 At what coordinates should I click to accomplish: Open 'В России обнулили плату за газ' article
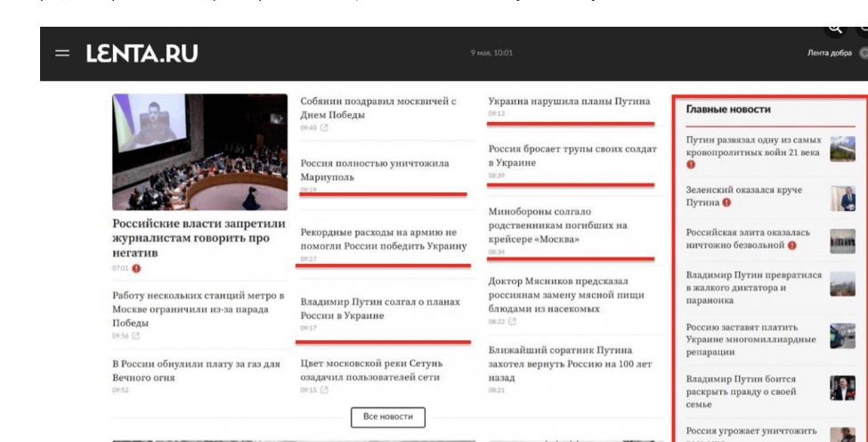point(196,371)
